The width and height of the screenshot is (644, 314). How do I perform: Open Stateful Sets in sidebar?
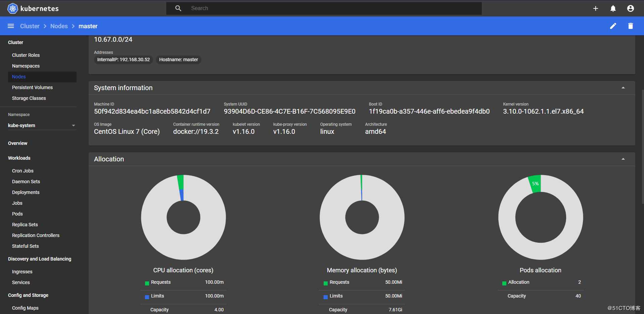coord(25,246)
